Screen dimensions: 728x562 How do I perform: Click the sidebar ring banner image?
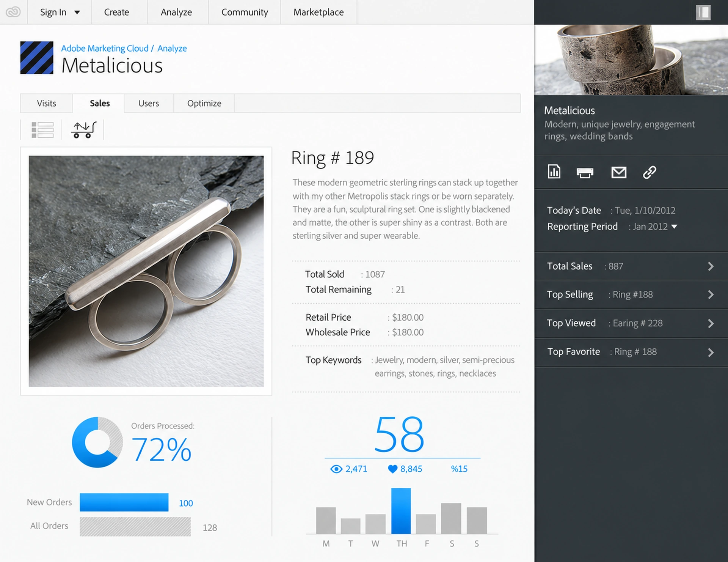(631, 60)
